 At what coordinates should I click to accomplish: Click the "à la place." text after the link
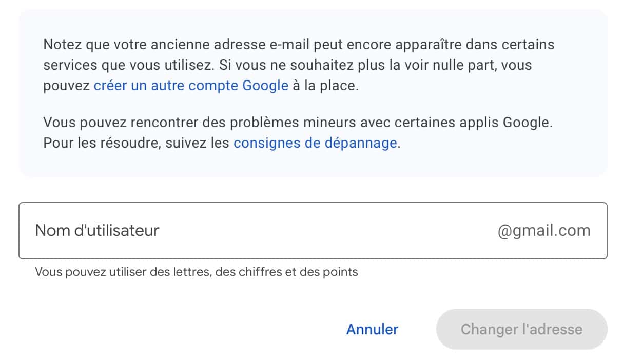point(325,86)
